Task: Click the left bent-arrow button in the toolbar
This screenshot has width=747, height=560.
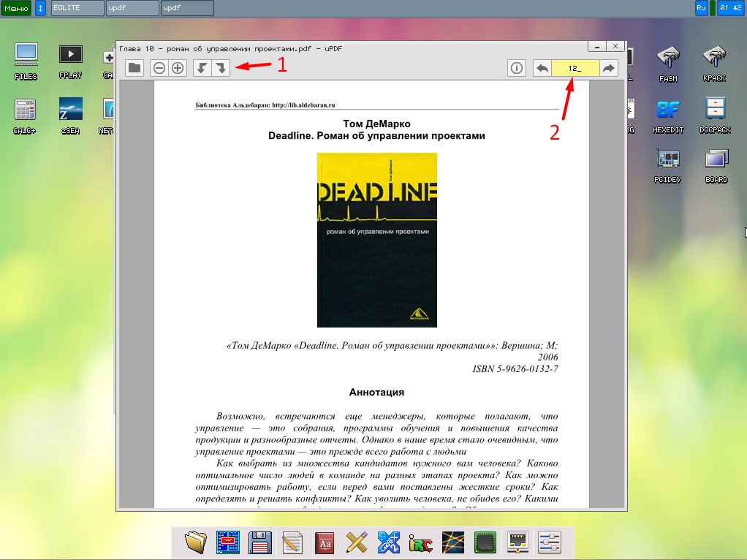Action: 202,68
